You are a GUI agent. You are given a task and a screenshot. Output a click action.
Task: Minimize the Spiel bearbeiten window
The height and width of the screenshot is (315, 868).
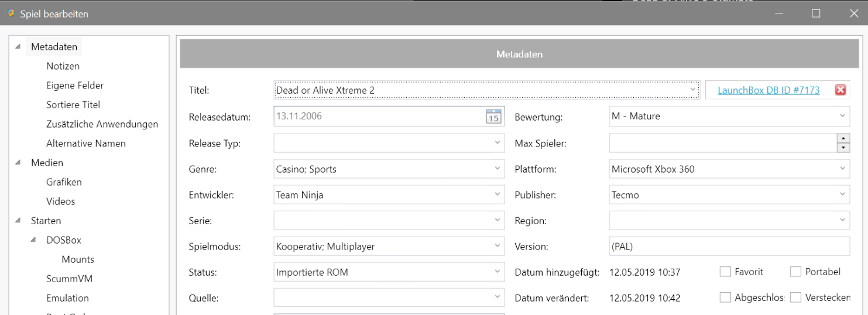[778, 13]
